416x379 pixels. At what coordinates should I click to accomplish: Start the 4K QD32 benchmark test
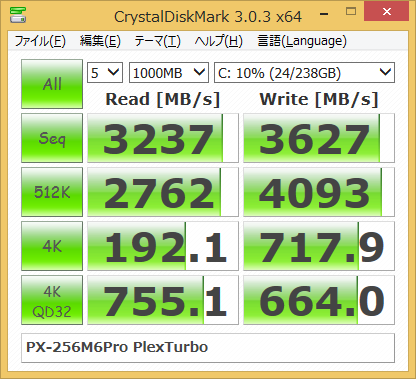tap(52, 300)
